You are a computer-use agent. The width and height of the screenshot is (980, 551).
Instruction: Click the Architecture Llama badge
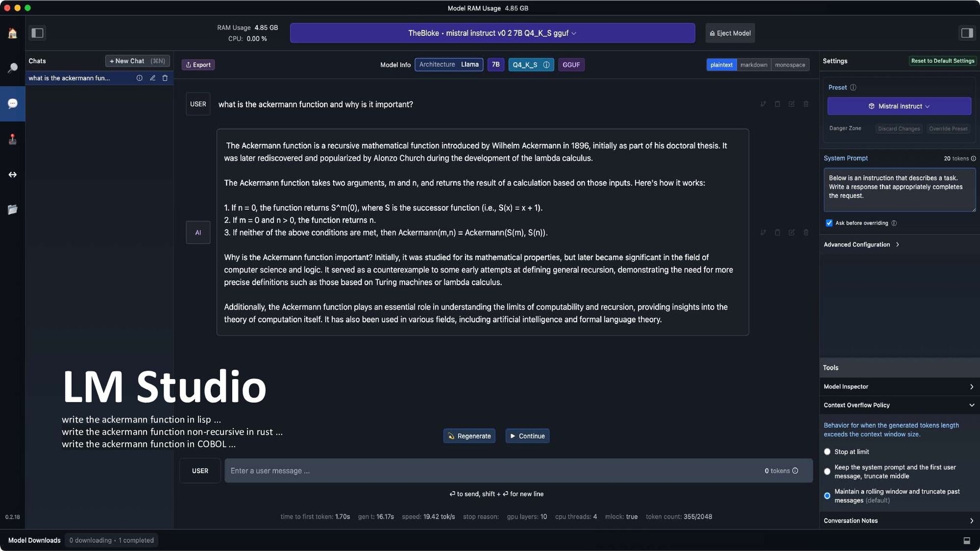coord(449,65)
